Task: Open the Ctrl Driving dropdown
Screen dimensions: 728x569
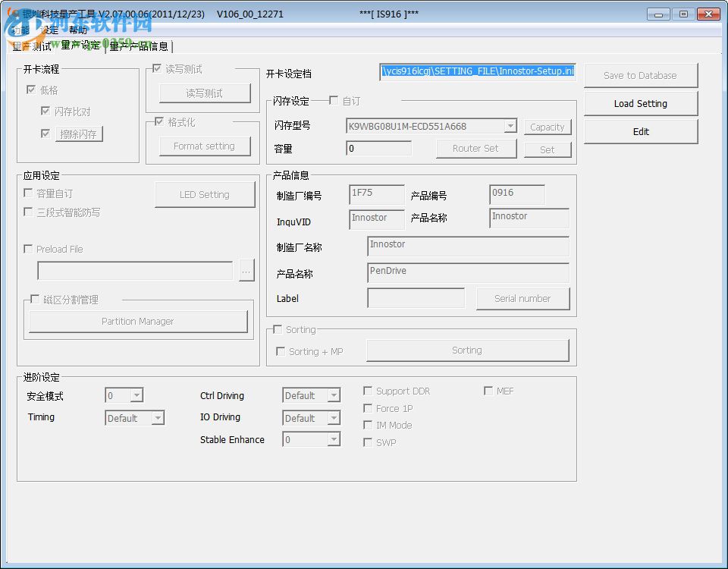Action: point(334,395)
